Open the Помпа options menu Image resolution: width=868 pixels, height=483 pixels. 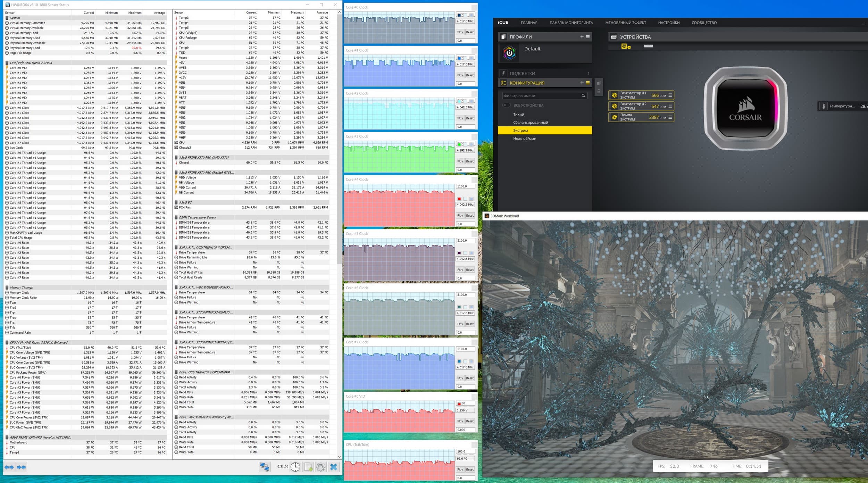click(670, 117)
